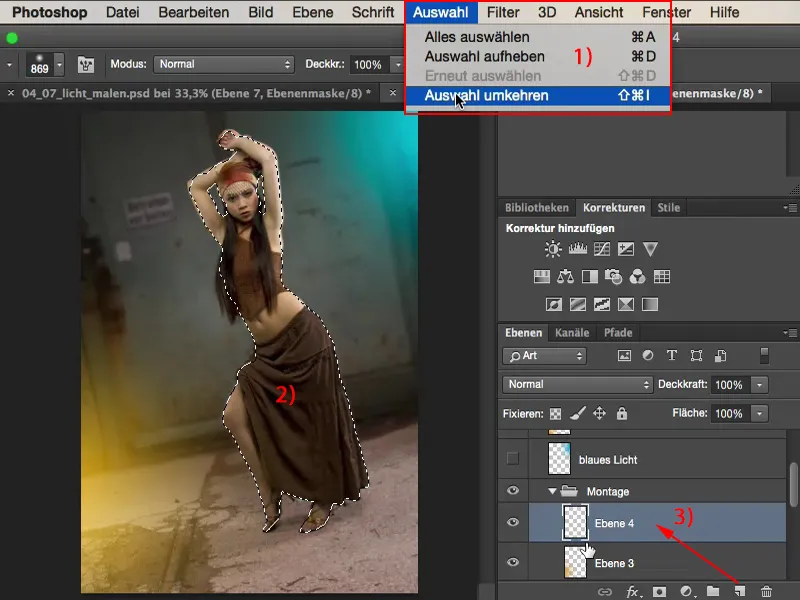Open the layer blend mode Normal dropdown
Screen dimensions: 800x600
click(578, 384)
